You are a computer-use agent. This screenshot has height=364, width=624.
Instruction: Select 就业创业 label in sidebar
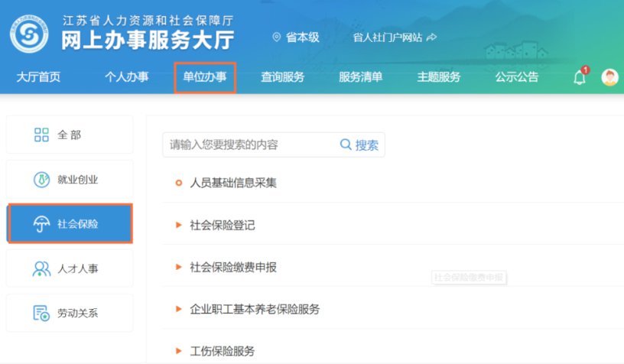tap(77, 180)
